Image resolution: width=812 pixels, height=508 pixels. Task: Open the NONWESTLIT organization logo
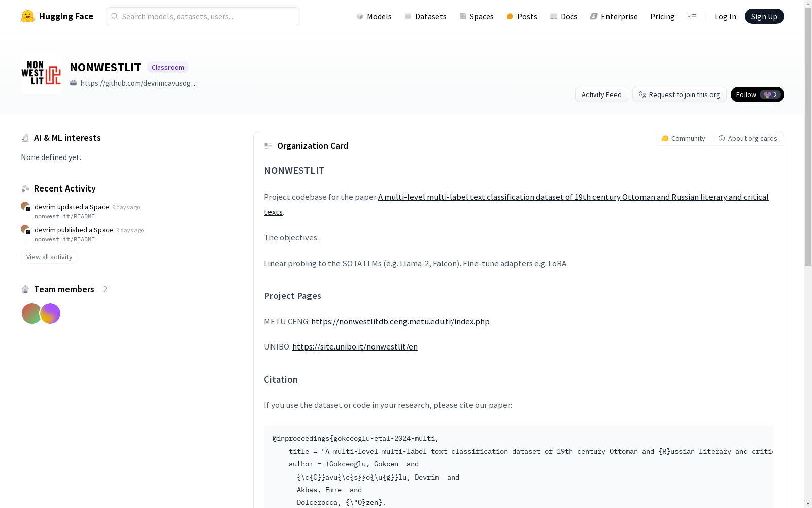click(x=42, y=74)
